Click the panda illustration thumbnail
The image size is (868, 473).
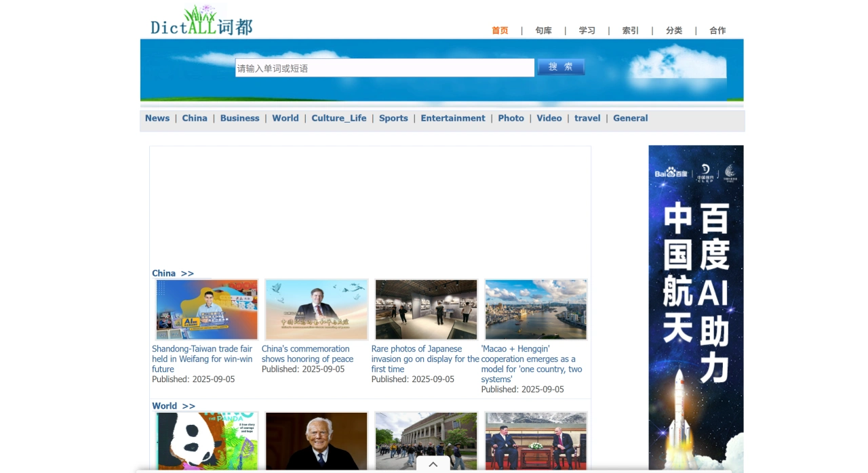pyautogui.click(x=207, y=440)
